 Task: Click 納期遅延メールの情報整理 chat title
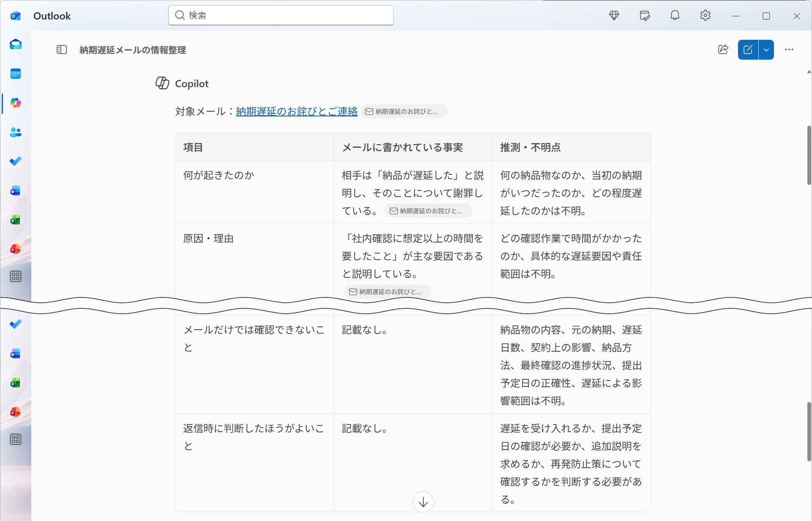pos(133,50)
